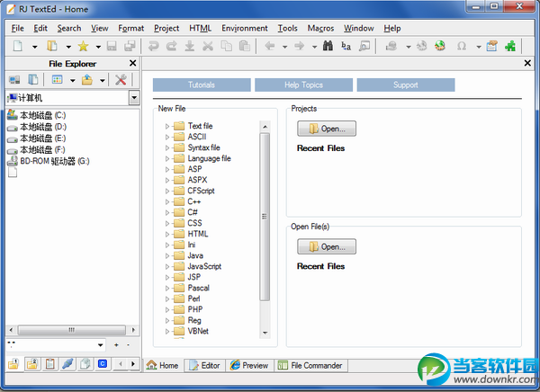The width and height of the screenshot is (540, 392).
Task: Expand the HTML folder in New File
Action: [x=167, y=235]
